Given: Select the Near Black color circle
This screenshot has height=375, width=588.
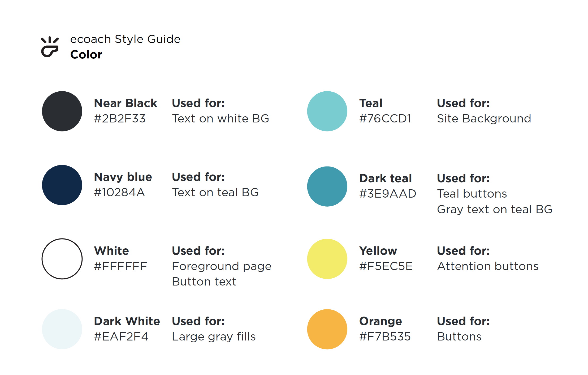Looking at the screenshot, I should [x=62, y=111].
